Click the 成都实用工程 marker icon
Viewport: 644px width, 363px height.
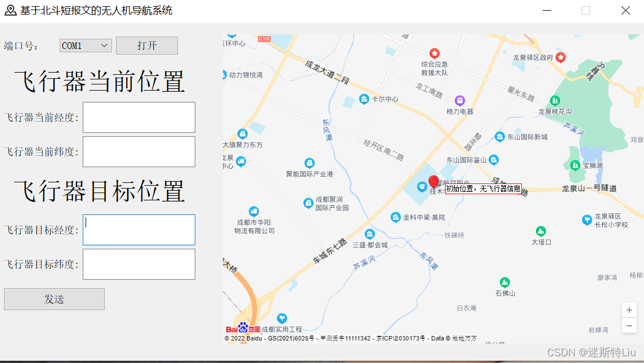point(281,318)
